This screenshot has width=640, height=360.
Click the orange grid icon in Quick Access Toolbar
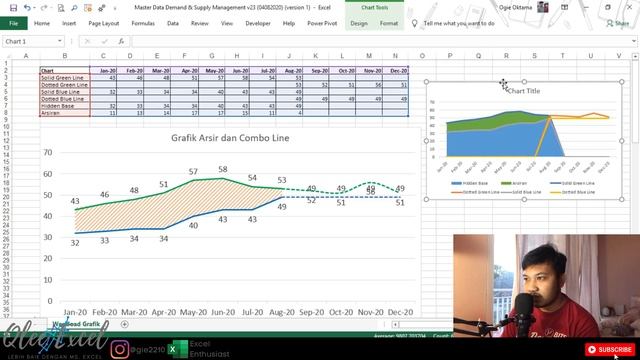pyautogui.click(x=88, y=8)
